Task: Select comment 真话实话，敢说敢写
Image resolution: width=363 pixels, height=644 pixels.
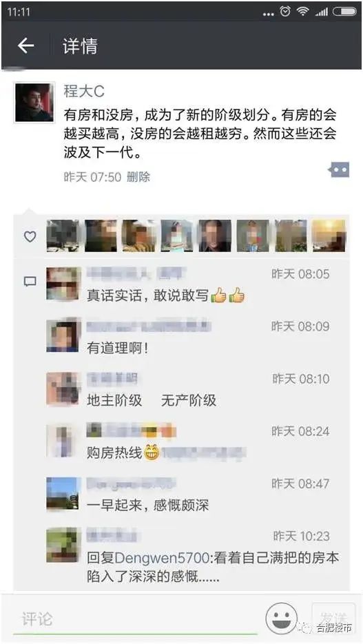Action: (166, 295)
